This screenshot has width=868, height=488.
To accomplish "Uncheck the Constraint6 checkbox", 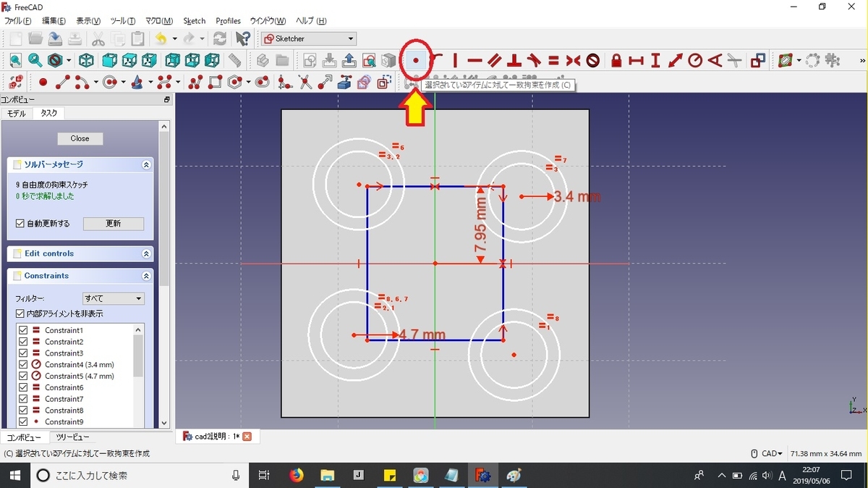I will coord(23,388).
